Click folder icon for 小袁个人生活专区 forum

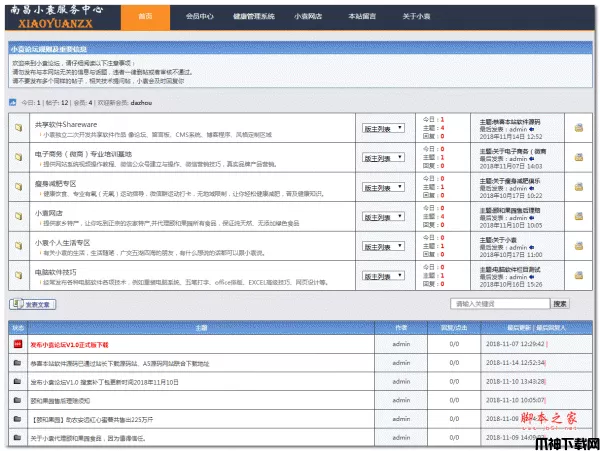18,245
